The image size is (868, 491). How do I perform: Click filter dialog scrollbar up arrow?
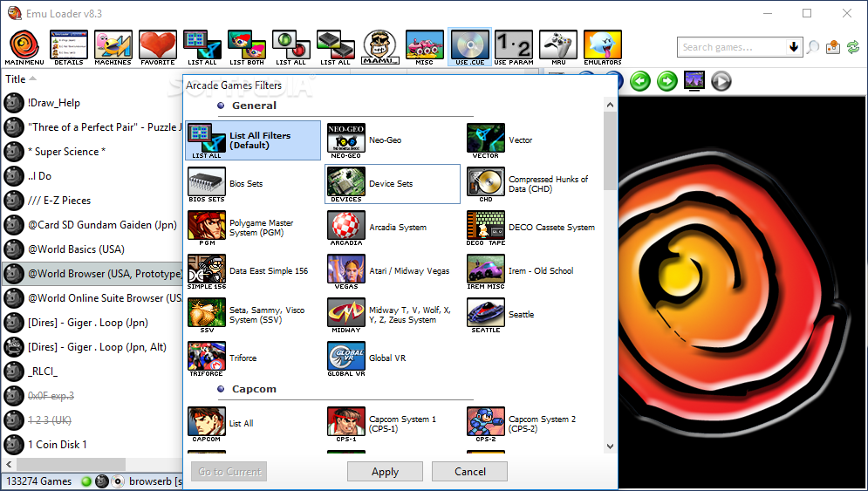(610, 105)
